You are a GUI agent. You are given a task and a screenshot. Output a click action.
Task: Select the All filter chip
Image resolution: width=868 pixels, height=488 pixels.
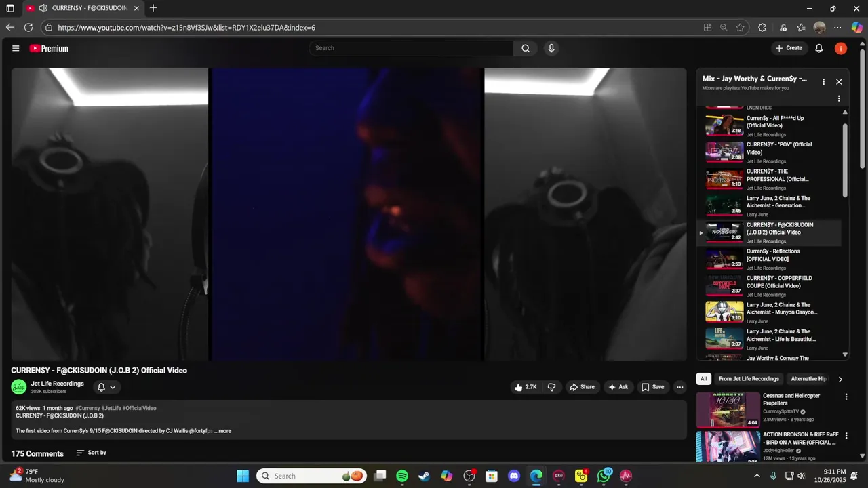coord(704,379)
